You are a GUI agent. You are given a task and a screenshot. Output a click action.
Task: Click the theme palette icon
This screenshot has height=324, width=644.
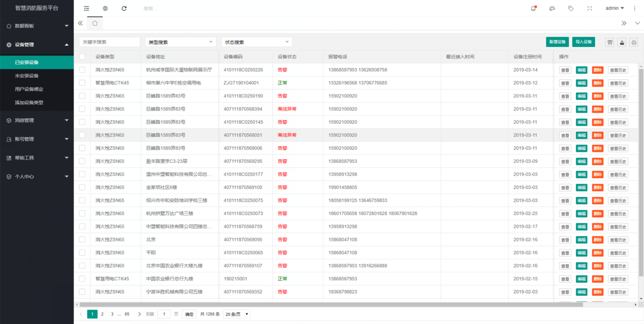tap(552, 8)
